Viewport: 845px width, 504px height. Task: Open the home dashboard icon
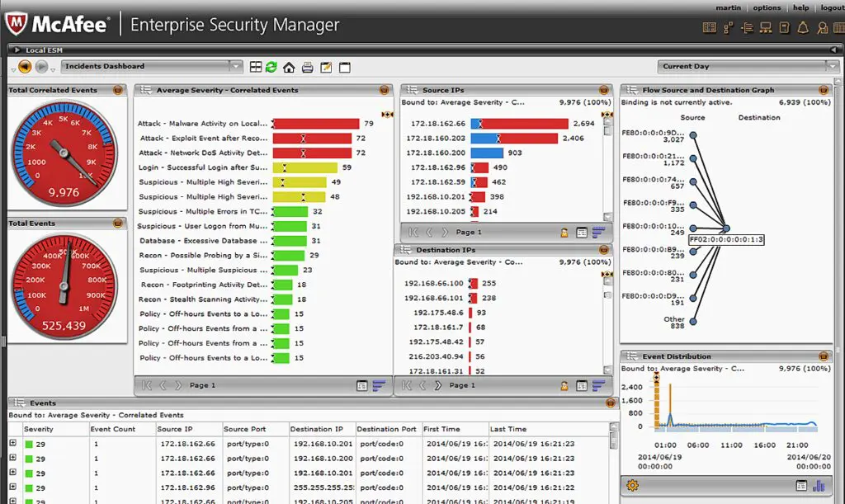click(289, 65)
